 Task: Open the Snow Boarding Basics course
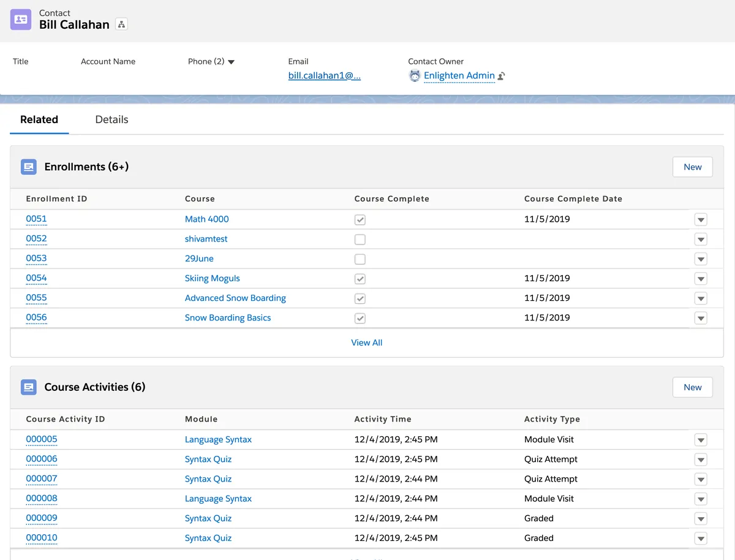[228, 317]
